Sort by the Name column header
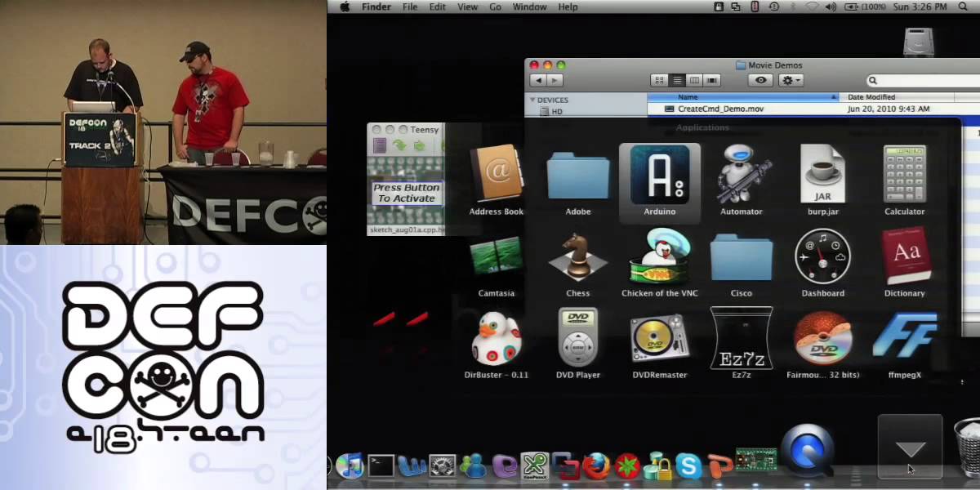 click(744, 97)
